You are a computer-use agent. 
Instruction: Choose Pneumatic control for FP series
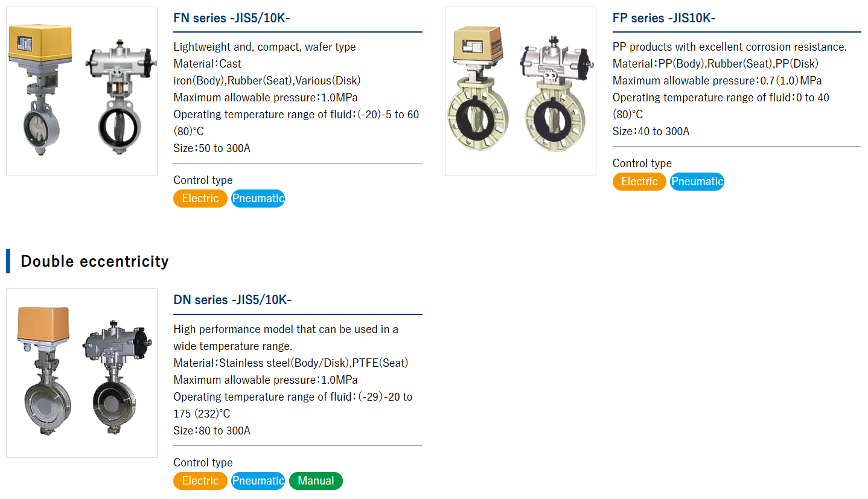697,182
